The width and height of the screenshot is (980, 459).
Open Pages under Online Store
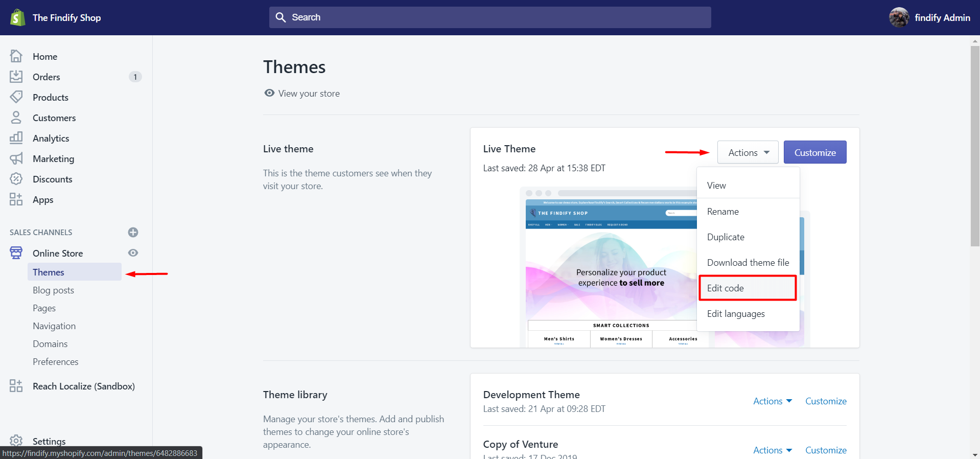coord(44,308)
